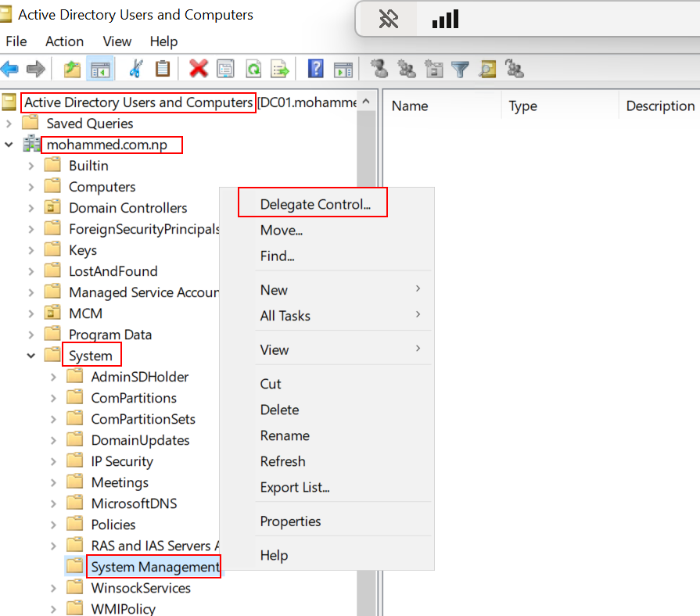This screenshot has width=700, height=616.
Task: Click the Filter funnel toolbar icon
Action: pos(460,69)
